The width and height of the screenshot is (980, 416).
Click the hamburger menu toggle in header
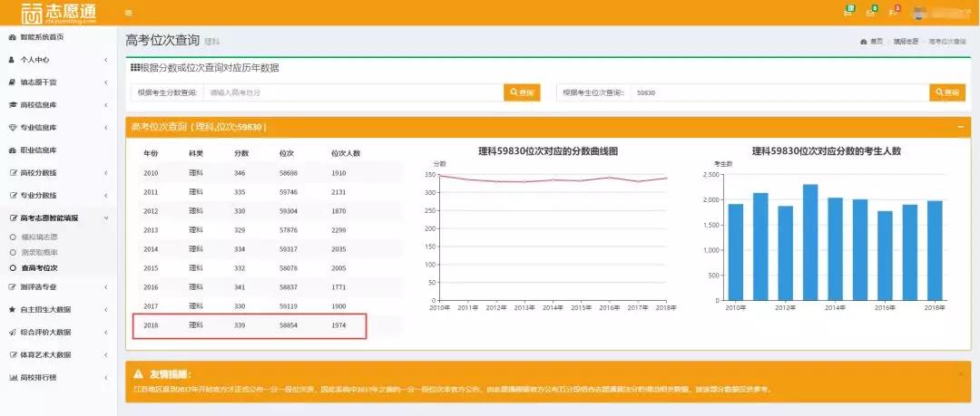click(128, 13)
